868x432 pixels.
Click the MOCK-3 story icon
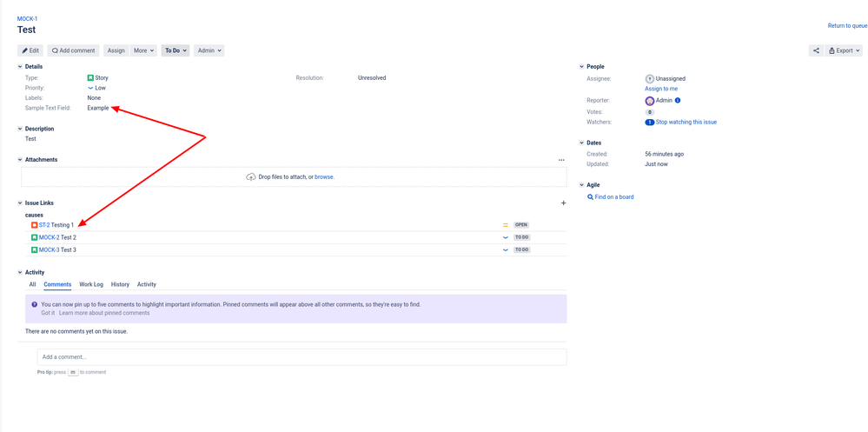tap(35, 249)
